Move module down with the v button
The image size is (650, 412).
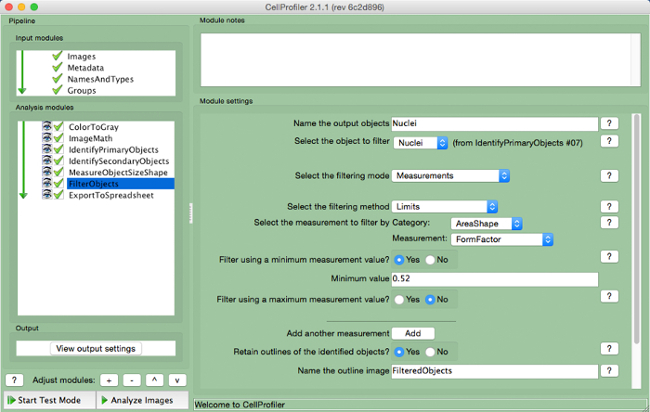click(x=177, y=380)
